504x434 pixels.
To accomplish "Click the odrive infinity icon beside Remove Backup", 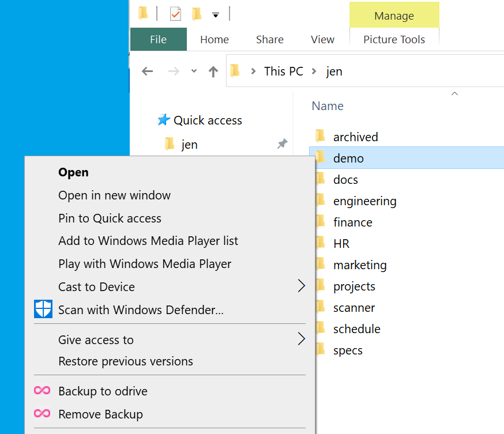I will pyautogui.click(x=42, y=414).
